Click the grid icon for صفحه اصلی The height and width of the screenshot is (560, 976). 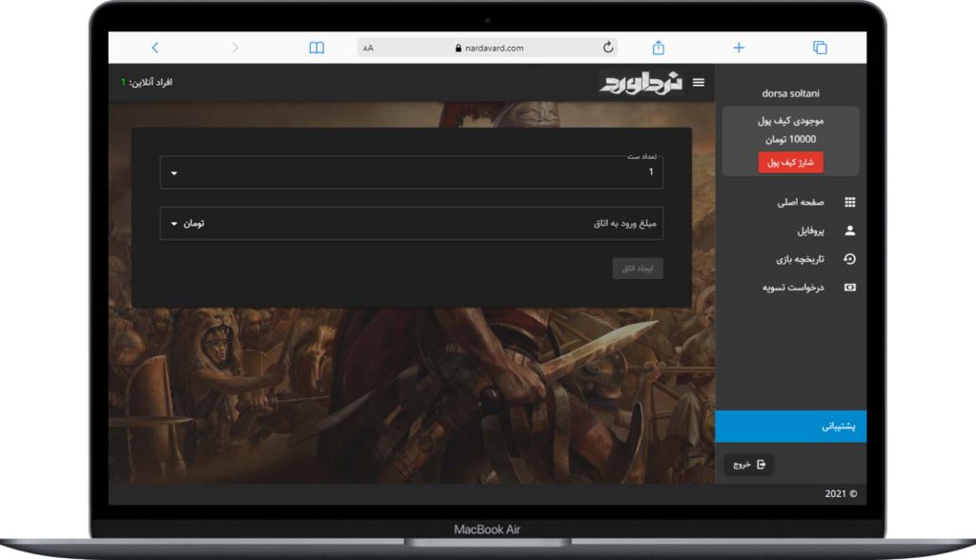pyautogui.click(x=850, y=203)
